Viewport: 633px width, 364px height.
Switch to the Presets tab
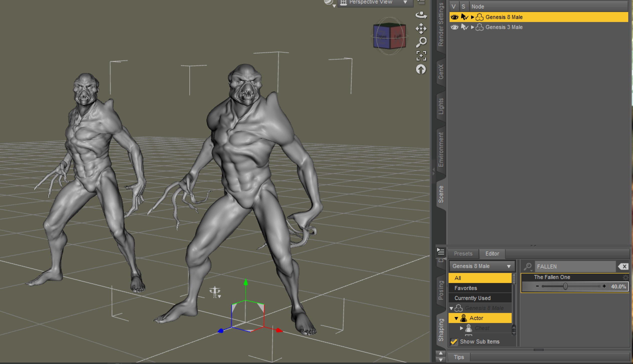click(463, 253)
